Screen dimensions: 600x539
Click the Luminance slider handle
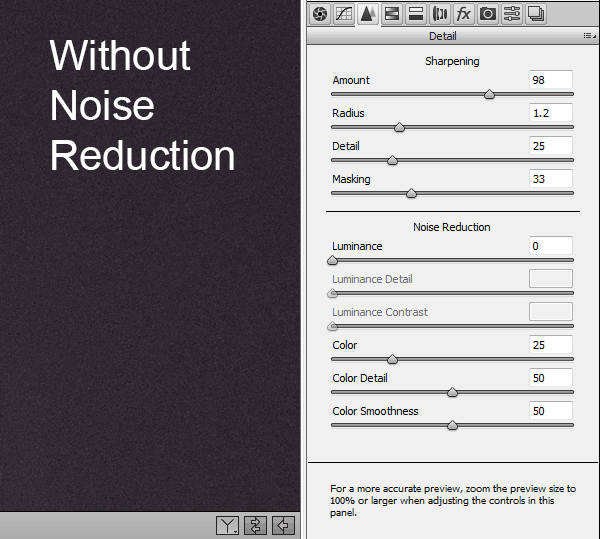[x=333, y=261]
